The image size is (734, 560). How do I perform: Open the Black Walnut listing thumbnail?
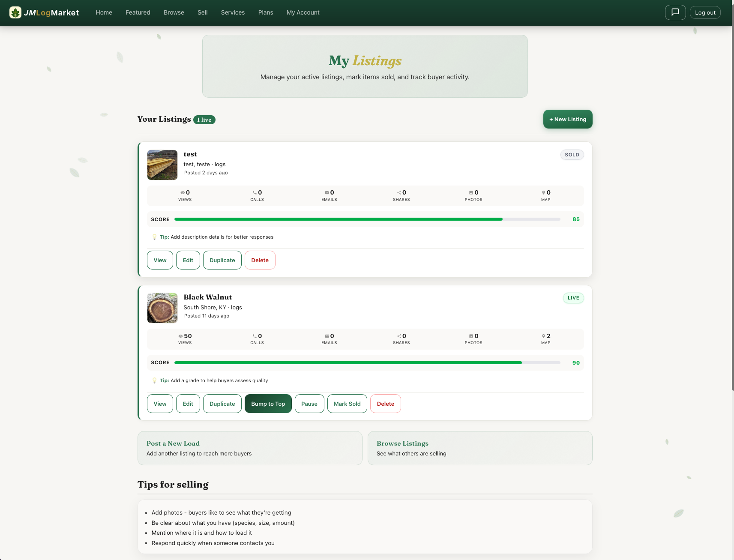(x=162, y=308)
